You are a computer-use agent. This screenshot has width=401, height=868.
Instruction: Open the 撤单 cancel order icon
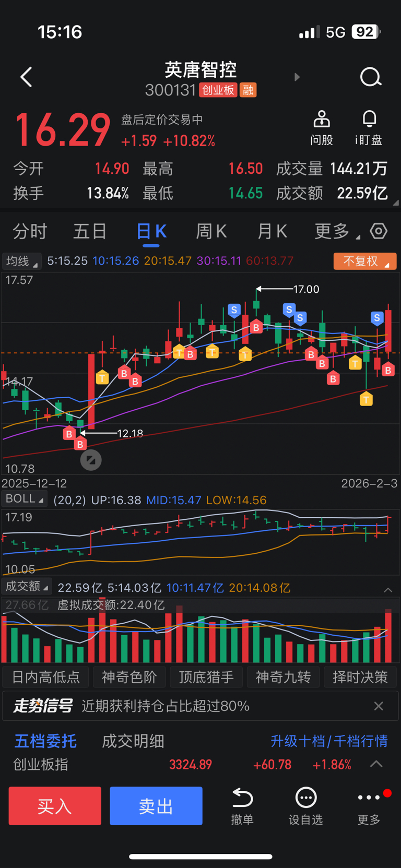coord(242,806)
